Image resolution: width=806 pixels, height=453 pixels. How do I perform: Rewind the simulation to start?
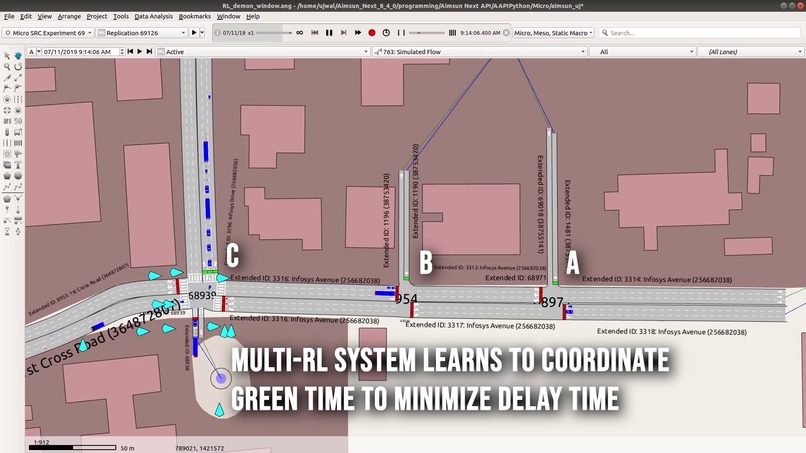click(x=315, y=32)
